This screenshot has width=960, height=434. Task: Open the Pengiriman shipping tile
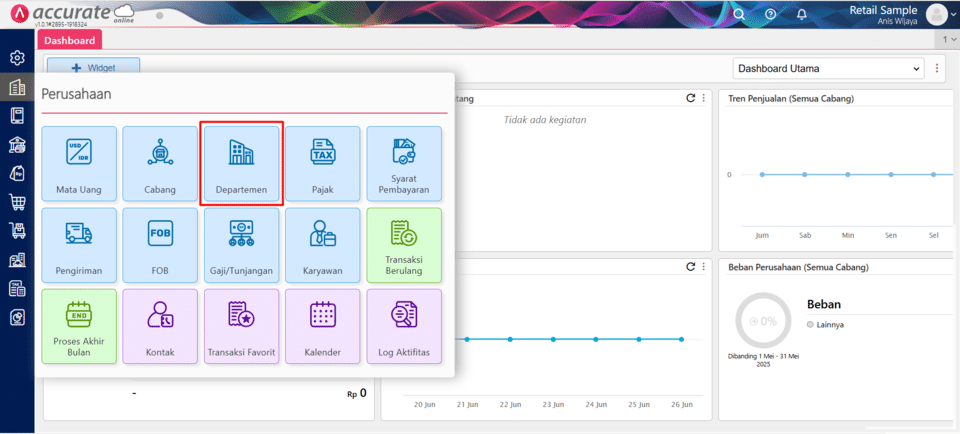pyautogui.click(x=79, y=245)
